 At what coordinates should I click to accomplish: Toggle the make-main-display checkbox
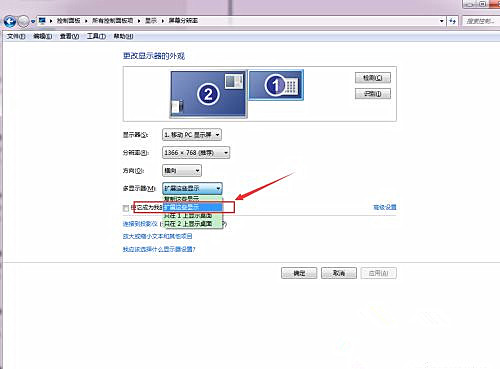(126, 208)
